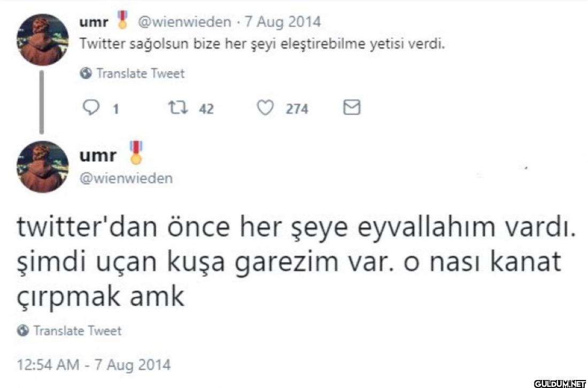Click the medal badge next to the top umr name
Screen dimensions: 588x388
click(123, 21)
